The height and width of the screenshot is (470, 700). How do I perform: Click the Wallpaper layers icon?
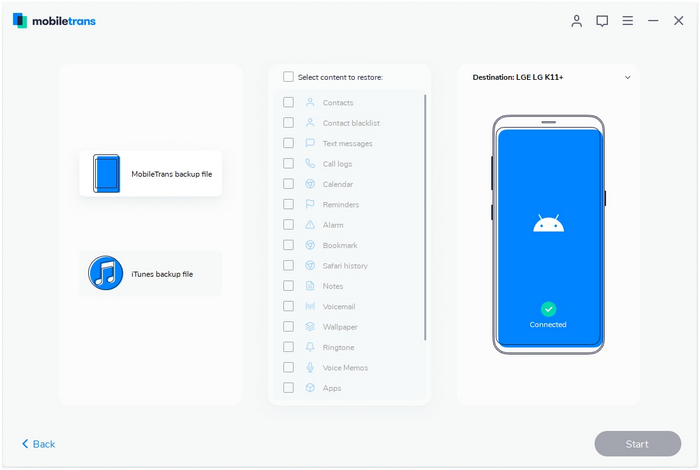click(x=310, y=327)
